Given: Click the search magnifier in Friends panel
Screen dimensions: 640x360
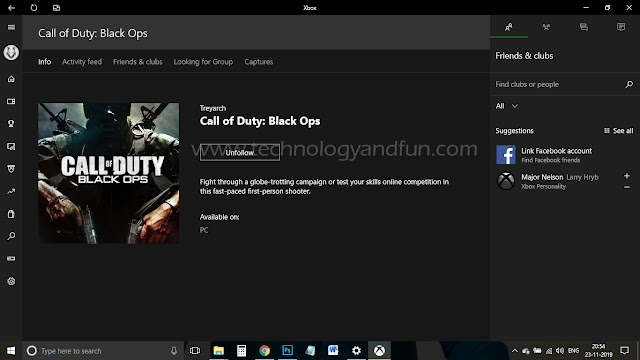Looking at the screenshot, I should (629, 84).
